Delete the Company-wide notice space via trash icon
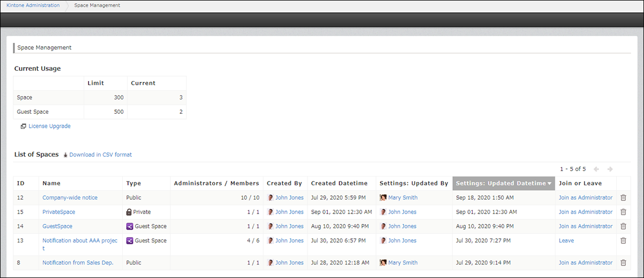This screenshot has height=278, width=644. coord(623,197)
